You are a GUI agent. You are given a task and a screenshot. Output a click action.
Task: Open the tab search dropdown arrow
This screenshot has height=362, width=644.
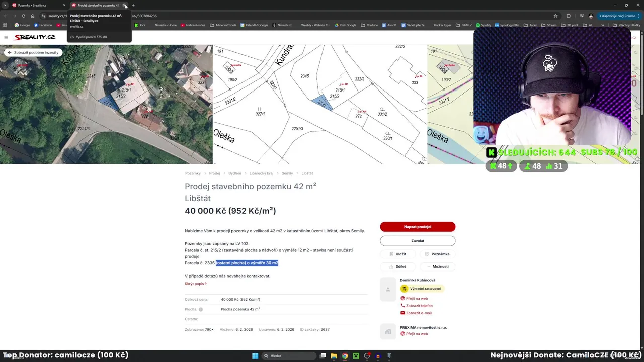[5, 5]
